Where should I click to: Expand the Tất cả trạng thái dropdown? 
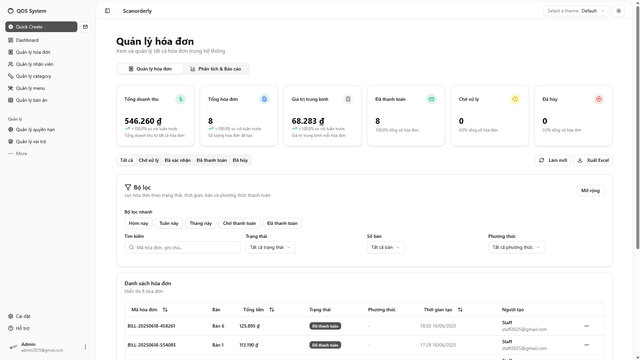pos(271,247)
